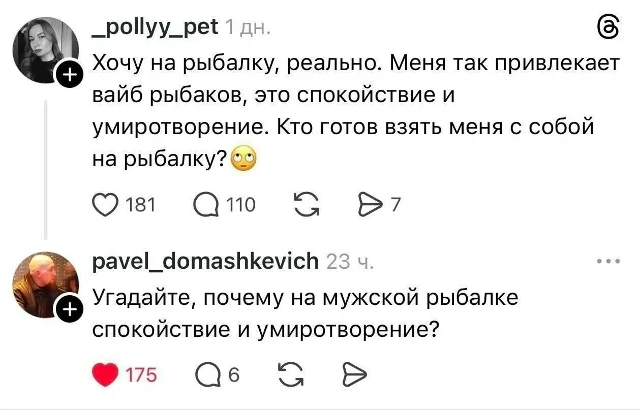The image size is (640, 410).
Task: Open Threads logo in top corner
Action: coord(607,27)
